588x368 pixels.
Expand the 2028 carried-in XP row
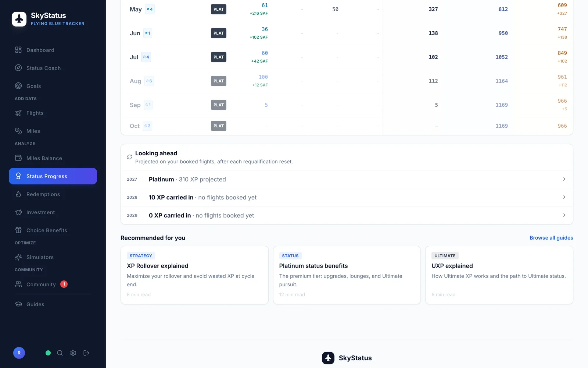[347, 197]
